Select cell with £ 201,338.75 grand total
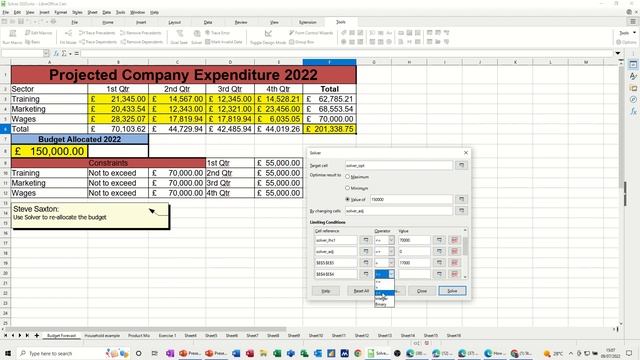640x360 pixels. point(329,129)
